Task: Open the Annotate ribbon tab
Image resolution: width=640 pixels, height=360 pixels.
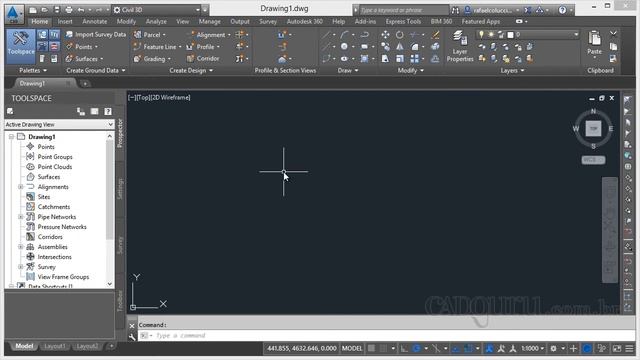Action: [95, 22]
